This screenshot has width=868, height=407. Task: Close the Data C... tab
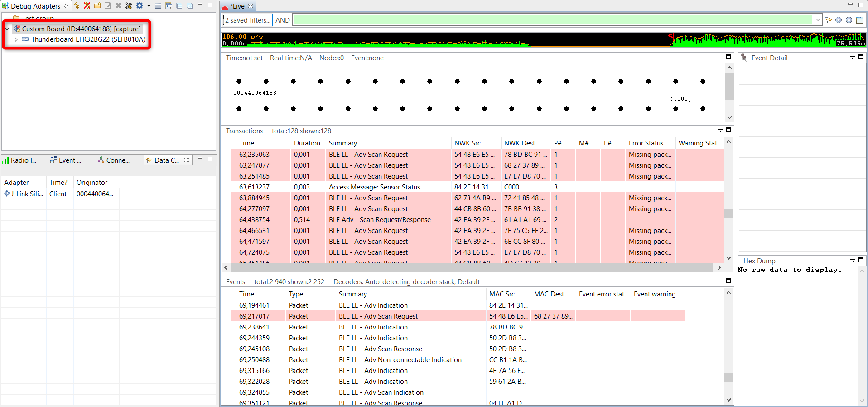tap(186, 160)
